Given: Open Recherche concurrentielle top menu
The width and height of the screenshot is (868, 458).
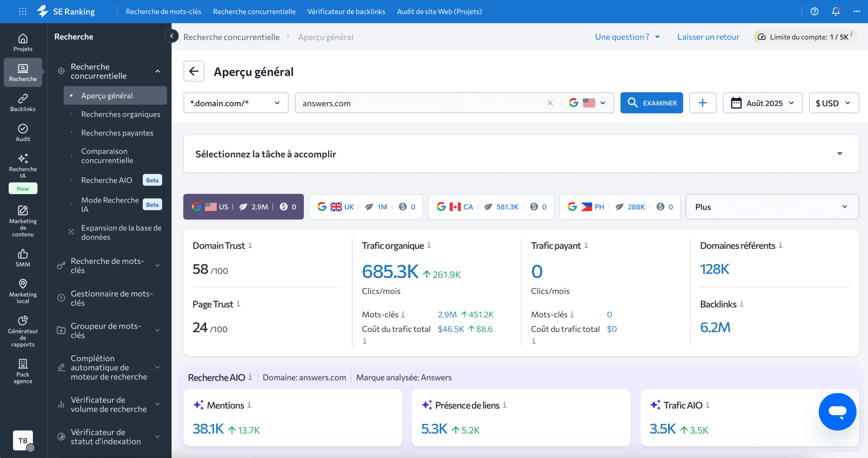Looking at the screenshot, I should [x=254, y=12].
